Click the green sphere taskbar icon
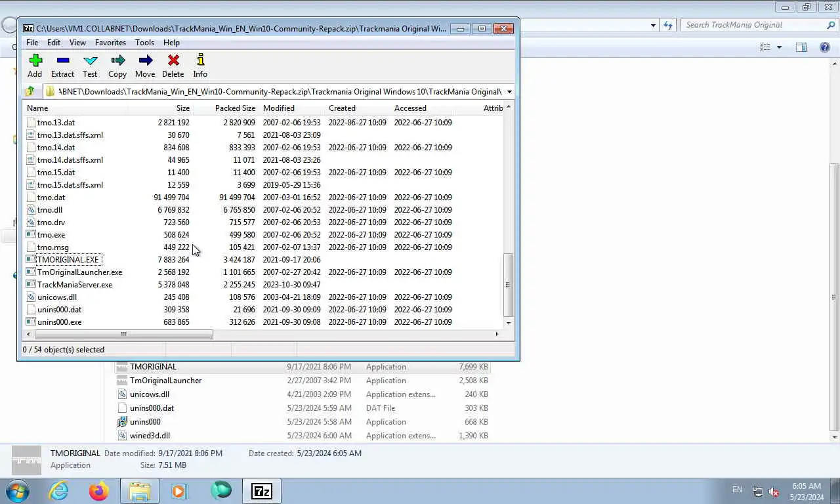The width and height of the screenshot is (840, 504). tap(221, 491)
